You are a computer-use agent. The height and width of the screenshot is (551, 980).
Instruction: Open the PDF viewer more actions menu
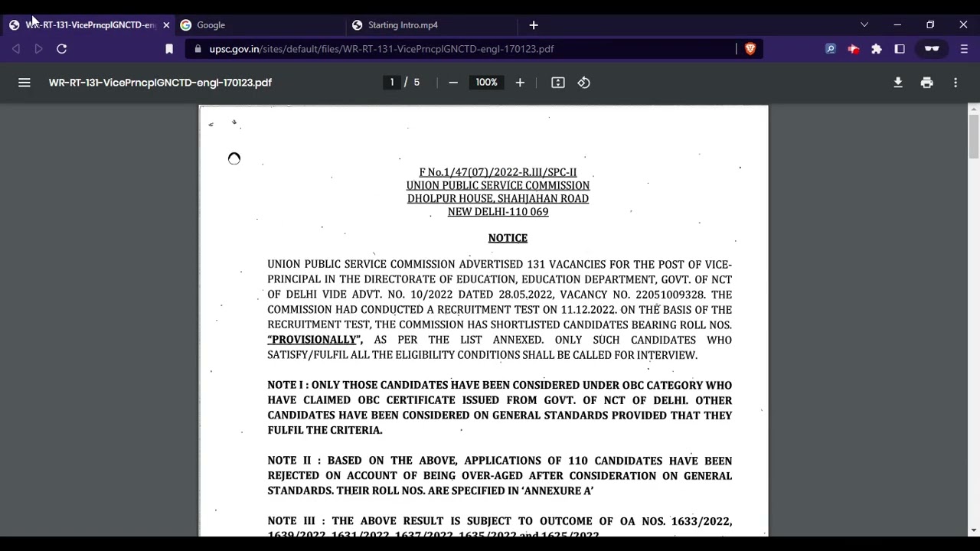955,83
